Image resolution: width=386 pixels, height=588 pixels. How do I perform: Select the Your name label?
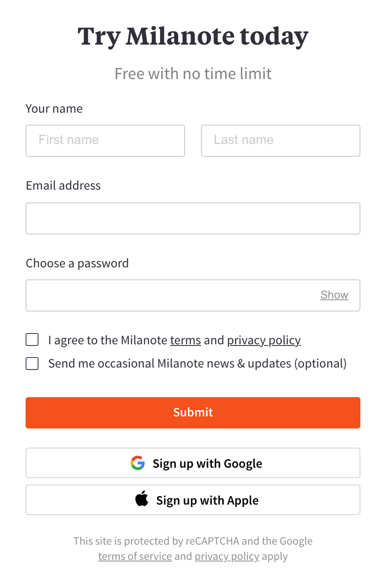tap(54, 109)
